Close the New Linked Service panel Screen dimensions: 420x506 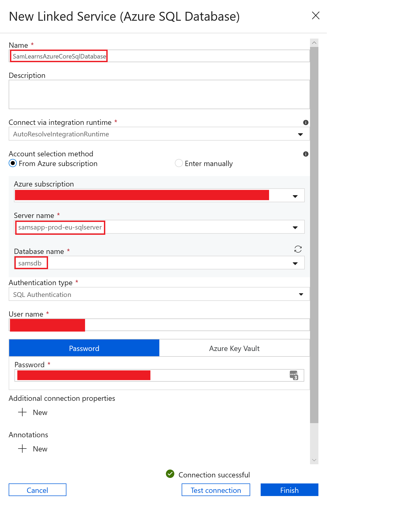316,15
